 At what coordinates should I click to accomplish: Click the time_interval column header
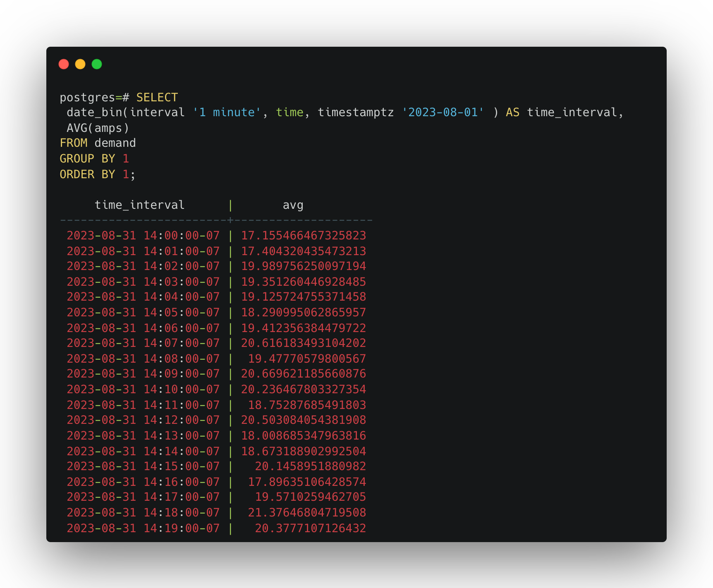pos(139,205)
